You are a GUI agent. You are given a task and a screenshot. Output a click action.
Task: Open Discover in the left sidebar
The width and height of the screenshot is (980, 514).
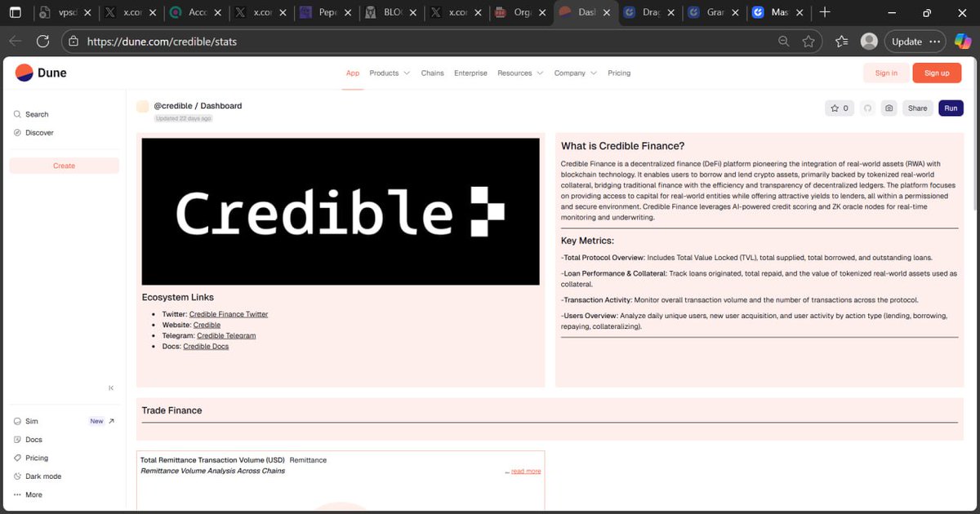(x=33, y=132)
